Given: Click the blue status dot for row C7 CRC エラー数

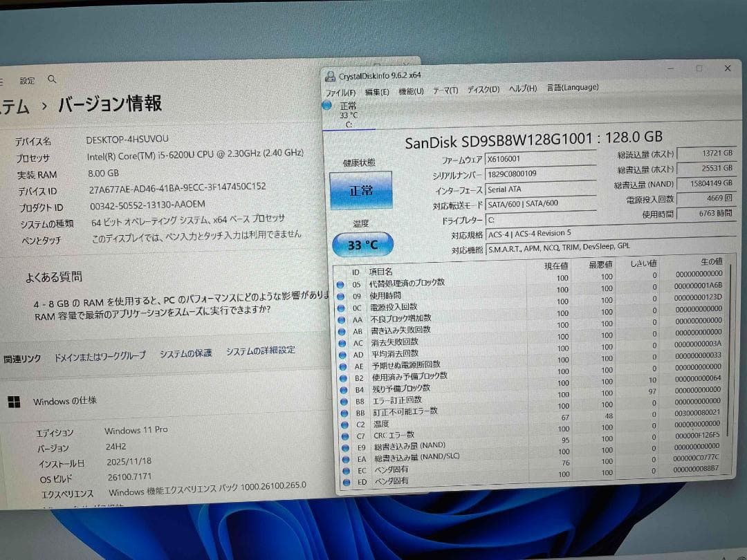Looking at the screenshot, I should (x=347, y=436).
